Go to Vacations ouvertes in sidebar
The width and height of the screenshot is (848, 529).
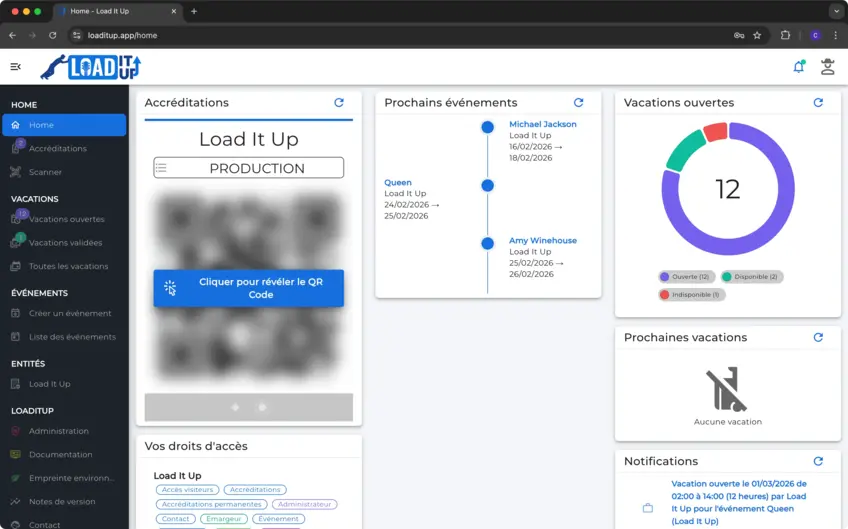pos(66,219)
